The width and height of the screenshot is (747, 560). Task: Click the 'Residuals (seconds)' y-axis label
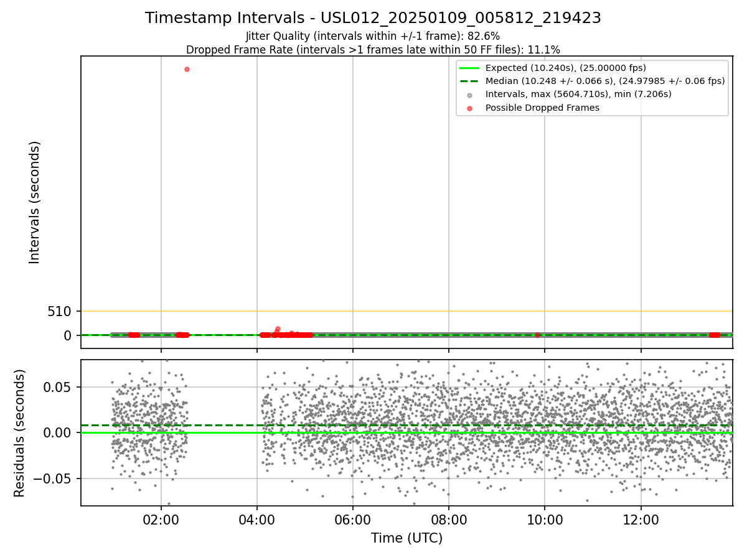(x=20, y=433)
